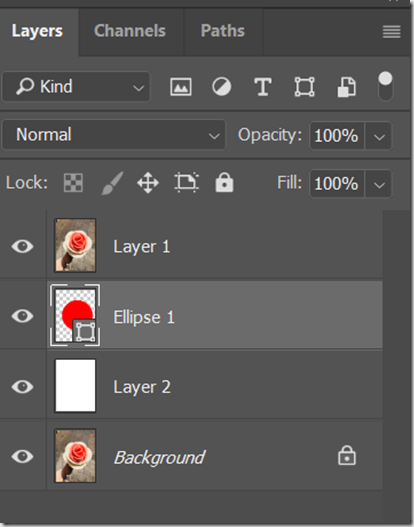Hide the Ellipse 1 layer
414x527 pixels.
(x=23, y=316)
